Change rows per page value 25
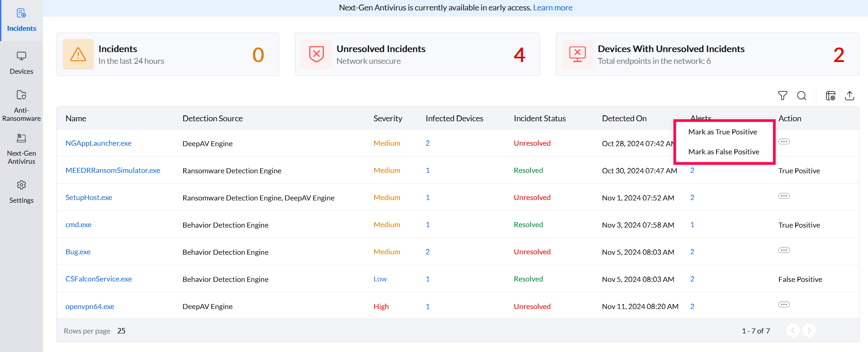 121,331
